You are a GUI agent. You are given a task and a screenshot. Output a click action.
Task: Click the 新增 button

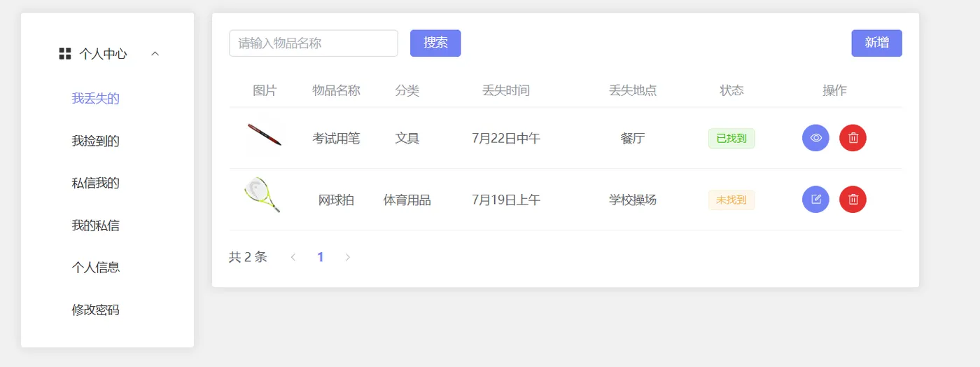pos(876,43)
